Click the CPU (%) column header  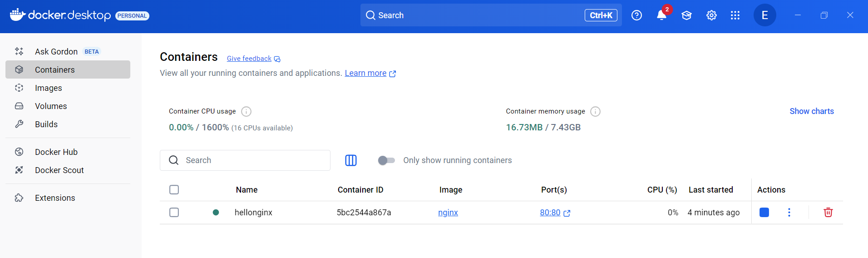(x=662, y=190)
